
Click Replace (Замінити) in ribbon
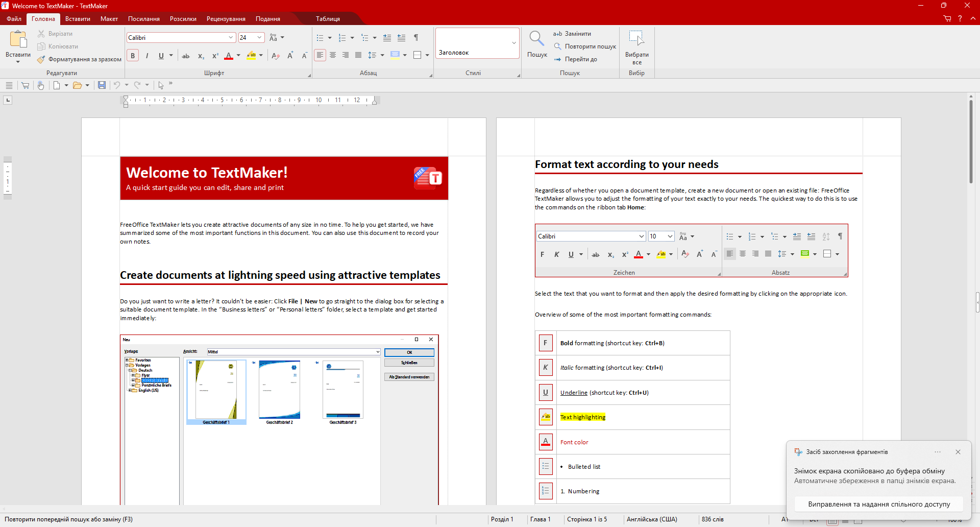pos(572,34)
